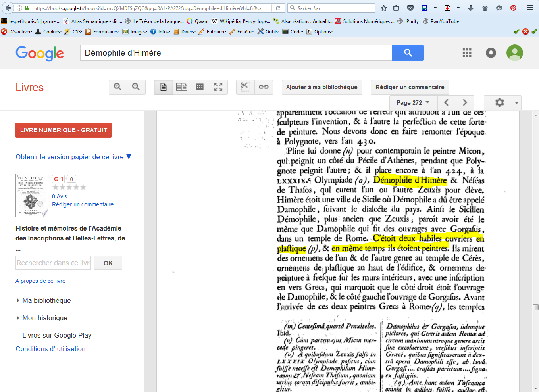
Task: Switch to single page view
Action: (164, 87)
